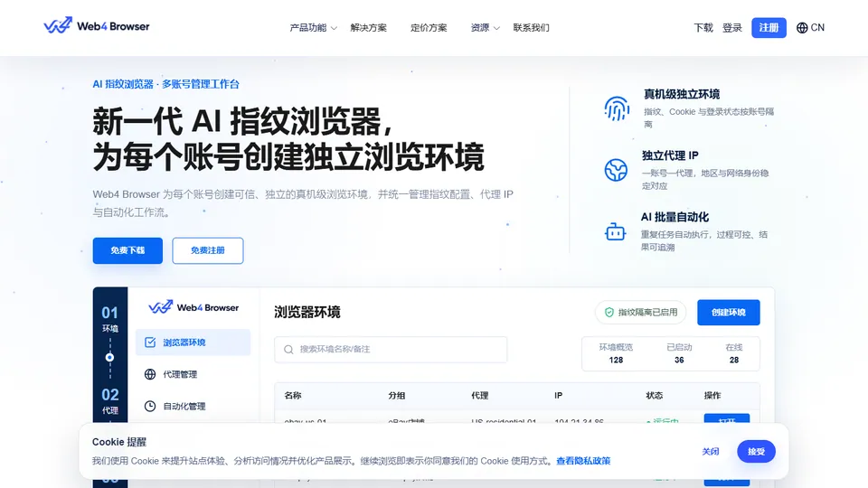Image resolution: width=868 pixels, height=488 pixels.
Task: Click the 搜索环境名称/备注 search field
Action: click(x=391, y=350)
